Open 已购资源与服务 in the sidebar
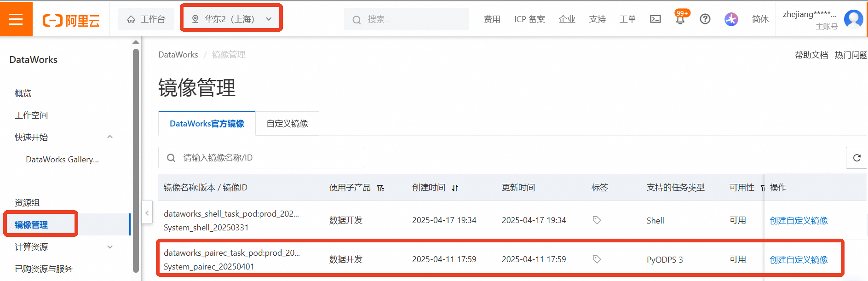868x281 pixels. click(x=44, y=269)
